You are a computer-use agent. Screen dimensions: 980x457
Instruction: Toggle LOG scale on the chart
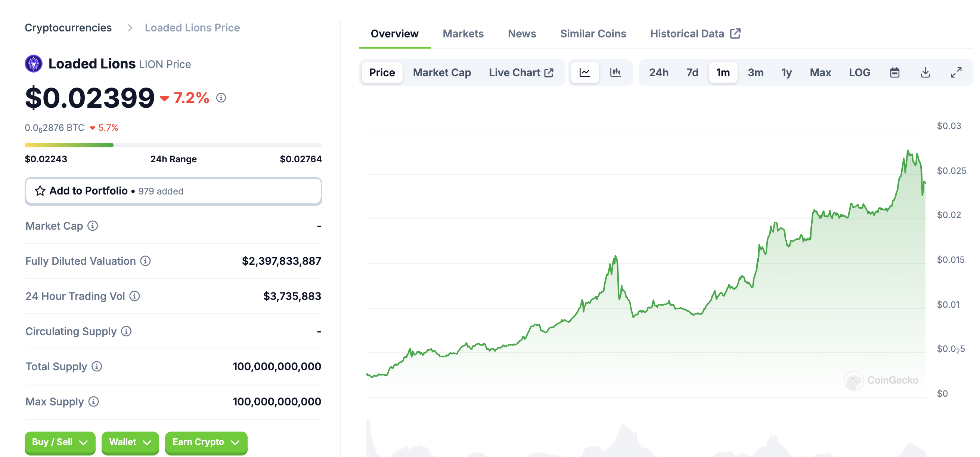[x=859, y=72]
